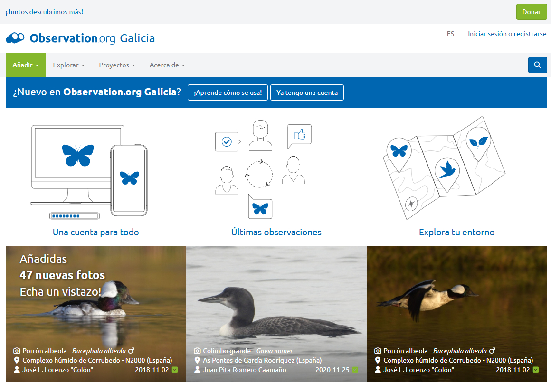The width and height of the screenshot is (551, 392).
Task: Open the Iniciar sesión link
Action: [487, 34]
